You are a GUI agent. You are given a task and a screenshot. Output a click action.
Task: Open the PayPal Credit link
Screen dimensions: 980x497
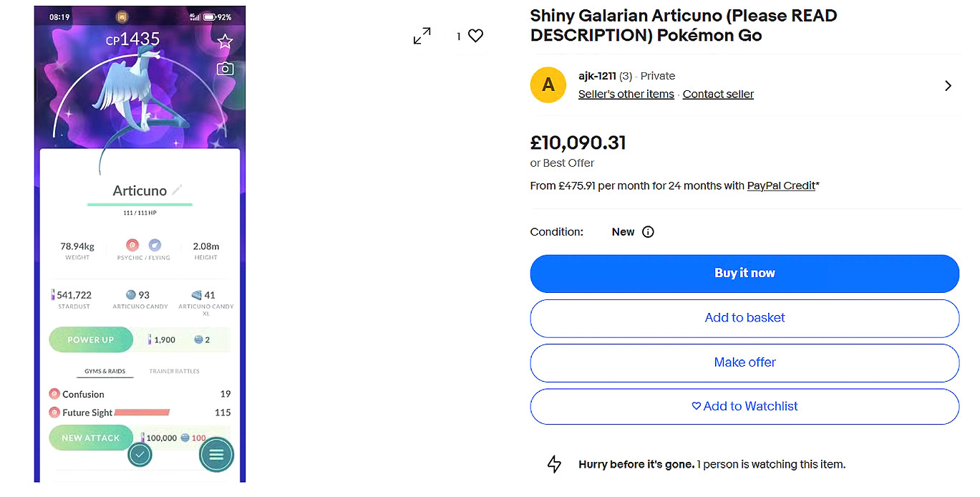(x=781, y=186)
